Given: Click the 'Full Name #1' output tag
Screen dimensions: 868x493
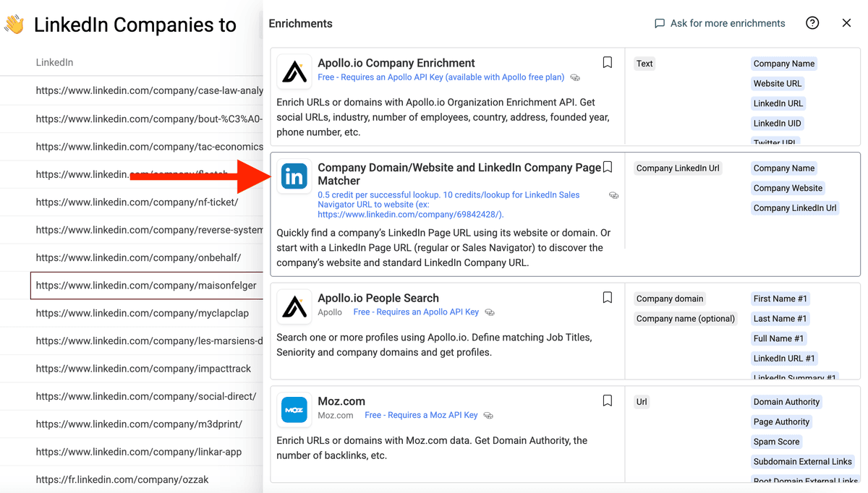Looking at the screenshot, I should point(778,338).
